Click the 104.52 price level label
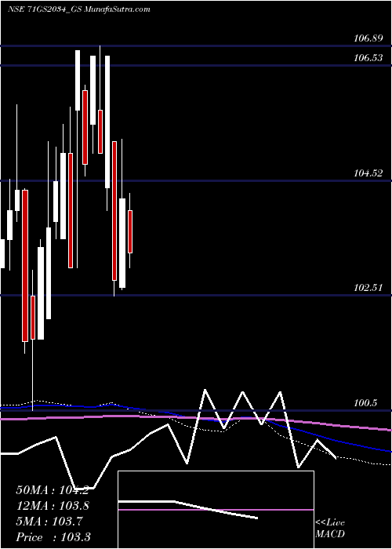Screen dimensions: 392x549 pyautogui.click(x=368, y=173)
